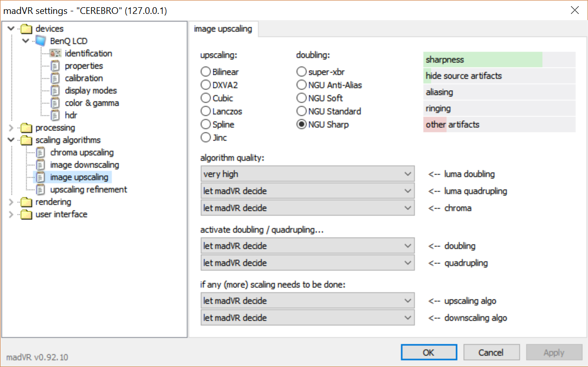Image resolution: width=588 pixels, height=367 pixels.
Task: Select the BenQ LCD monitor icon
Action: coord(41,41)
